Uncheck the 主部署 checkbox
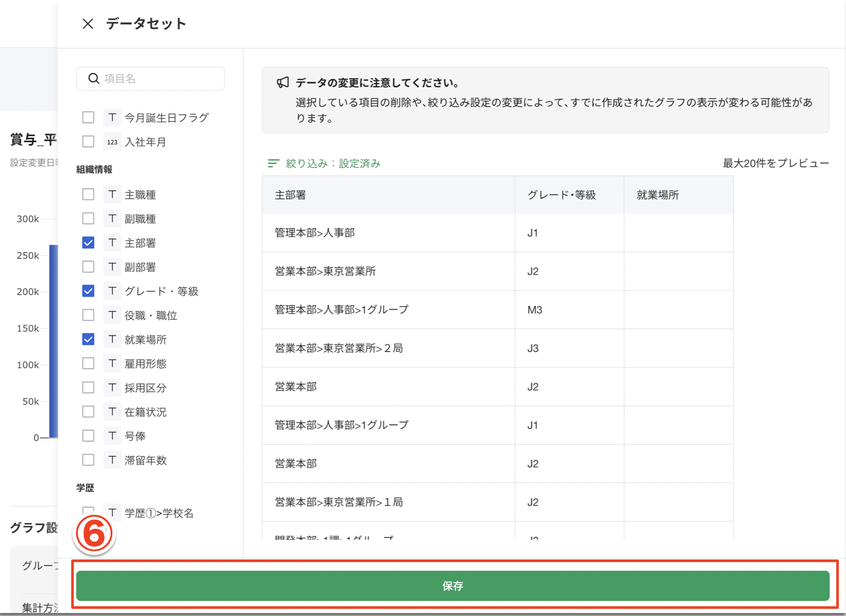The height and width of the screenshot is (616, 846). click(x=88, y=243)
